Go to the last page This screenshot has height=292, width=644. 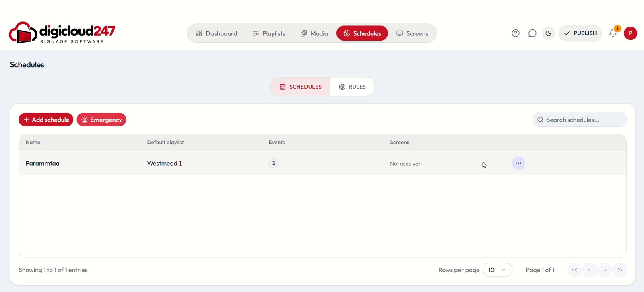[620, 270]
